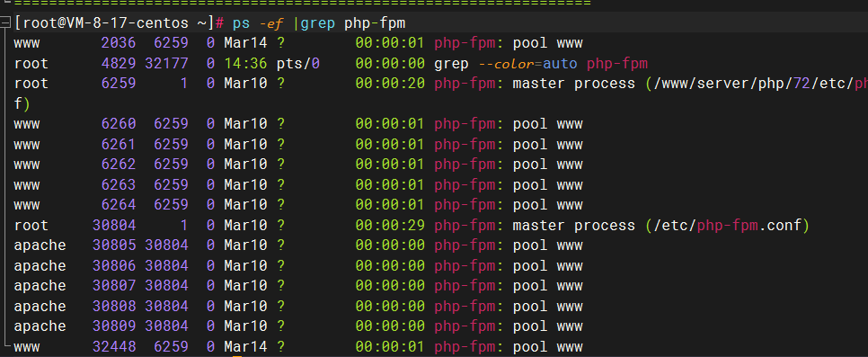This screenshot has width=868, height=357.
Task: Click user 'apache' in the PID 30807 row
Action: (40, 287)
